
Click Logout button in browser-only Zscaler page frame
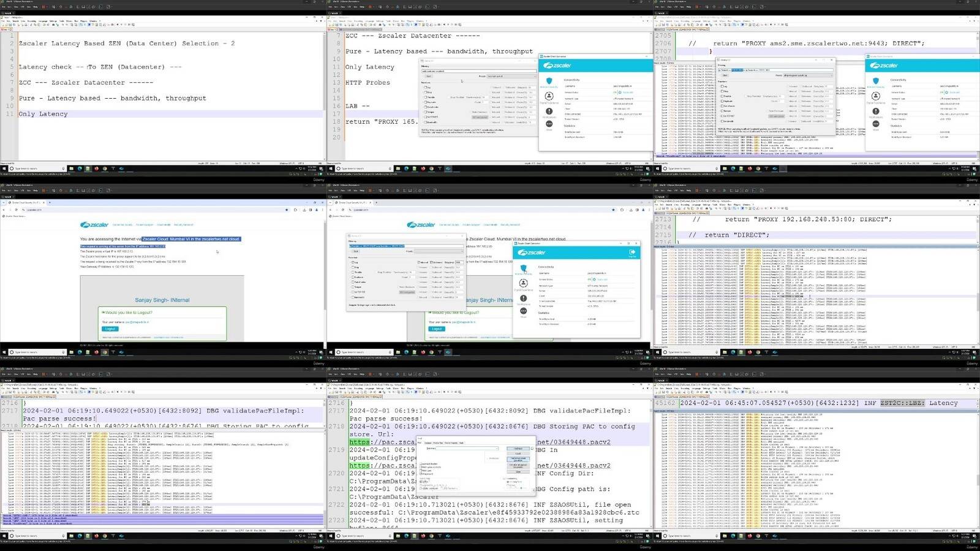pos(110,329)
